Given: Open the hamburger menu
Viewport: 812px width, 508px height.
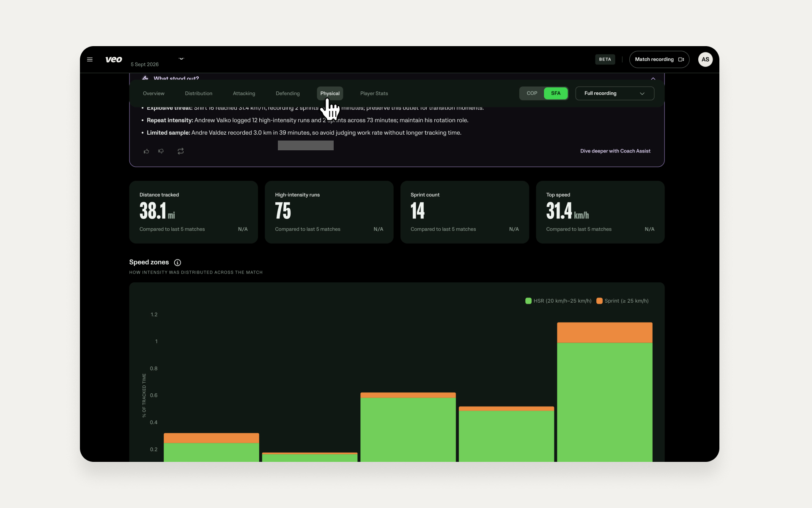Looking at the screenshot, I should [x=90, y=60].
